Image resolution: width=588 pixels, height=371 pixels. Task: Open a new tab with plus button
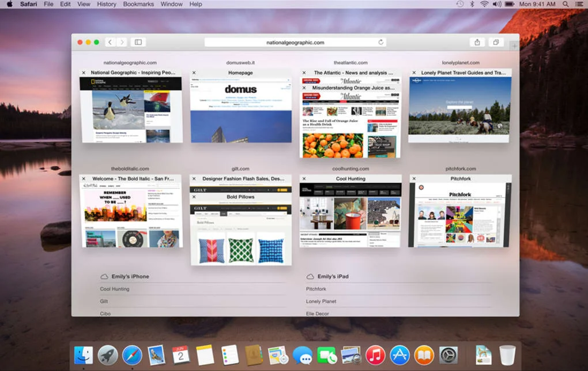(514, 46)
